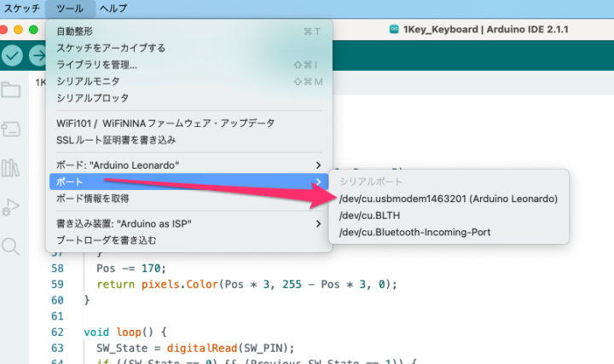
Task: Click the Upload arrow button
Action: coord(38,55)
